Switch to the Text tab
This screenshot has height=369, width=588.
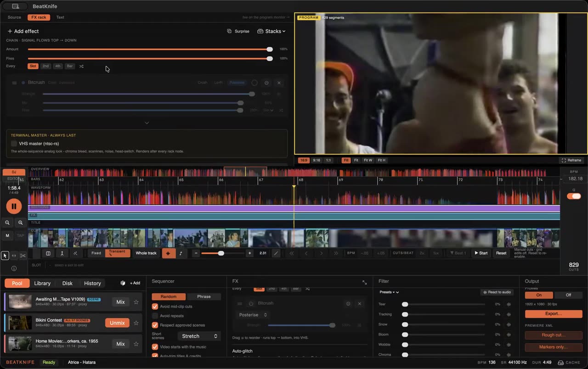click(x=60, y=17)
